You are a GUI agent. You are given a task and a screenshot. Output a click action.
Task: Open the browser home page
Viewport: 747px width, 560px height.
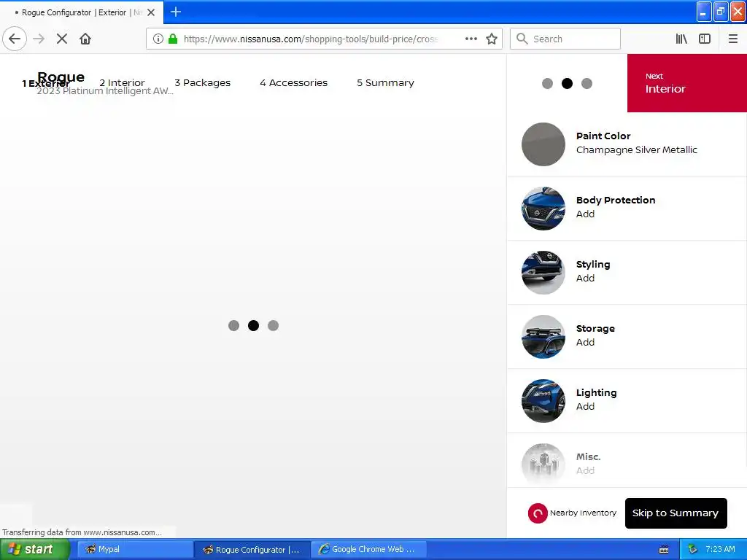[85, 39]
